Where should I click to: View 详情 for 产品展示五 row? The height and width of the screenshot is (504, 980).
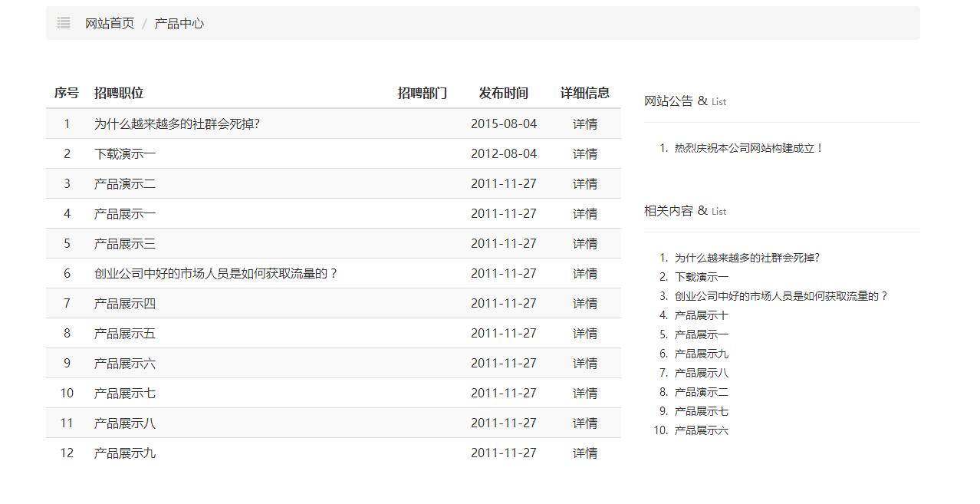pyautogui.click(x=584, y=333)
